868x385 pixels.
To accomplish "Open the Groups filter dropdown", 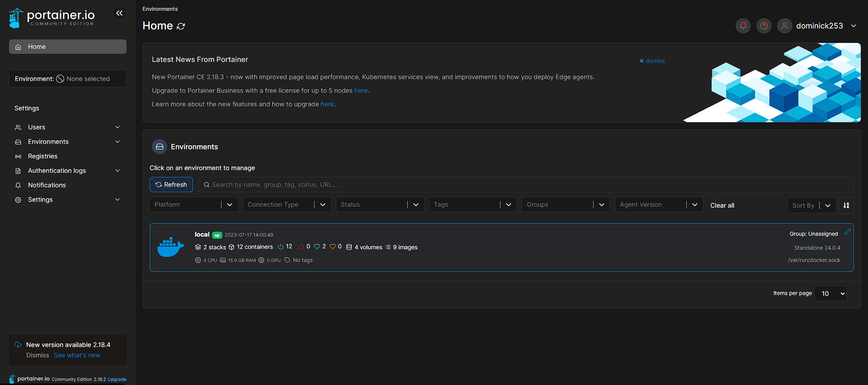I will click(x=566, y=204).
